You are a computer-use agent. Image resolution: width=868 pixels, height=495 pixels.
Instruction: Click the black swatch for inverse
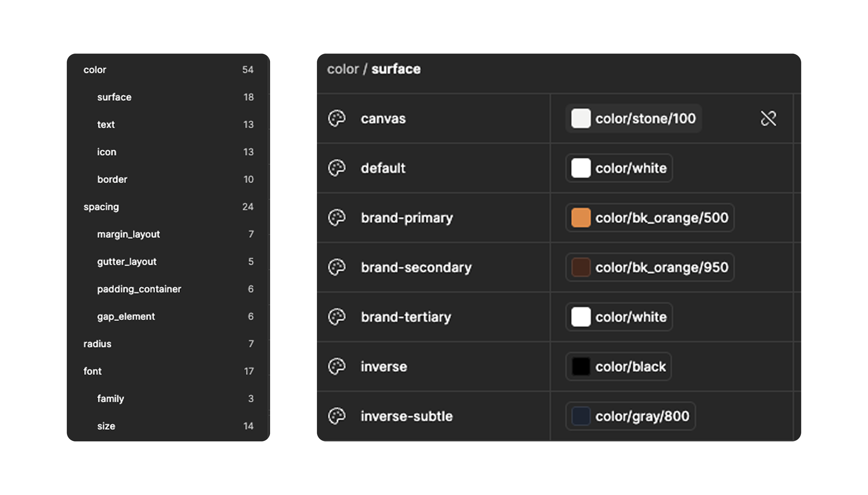(x=581, y=366)
